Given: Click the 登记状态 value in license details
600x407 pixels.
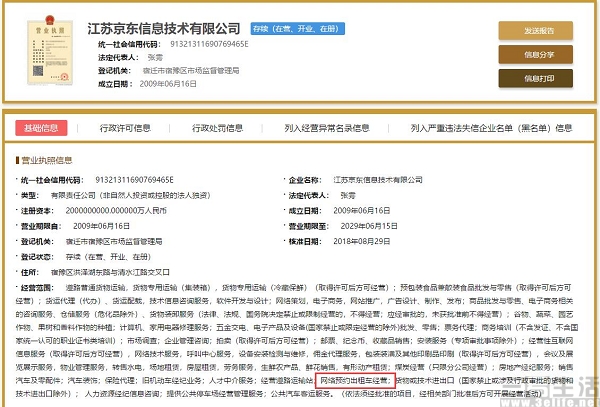Looking at the screenshot, I should pos(108,257).
